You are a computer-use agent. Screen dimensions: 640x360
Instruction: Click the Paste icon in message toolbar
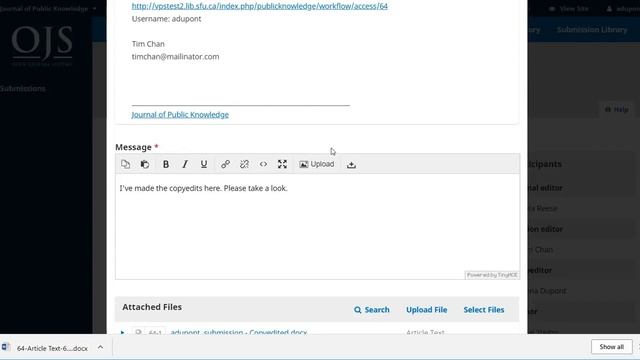point(144,164)
